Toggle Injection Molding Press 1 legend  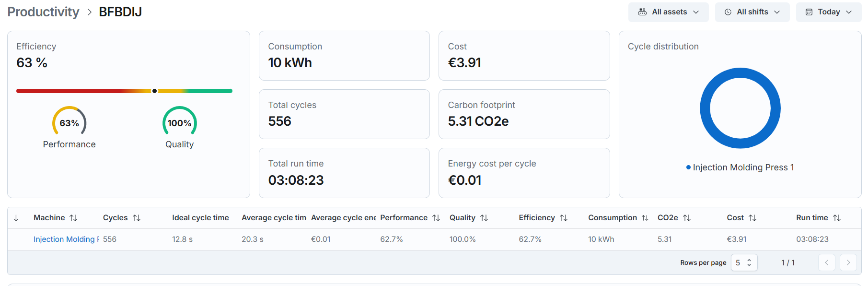click(x=740, y=167)
